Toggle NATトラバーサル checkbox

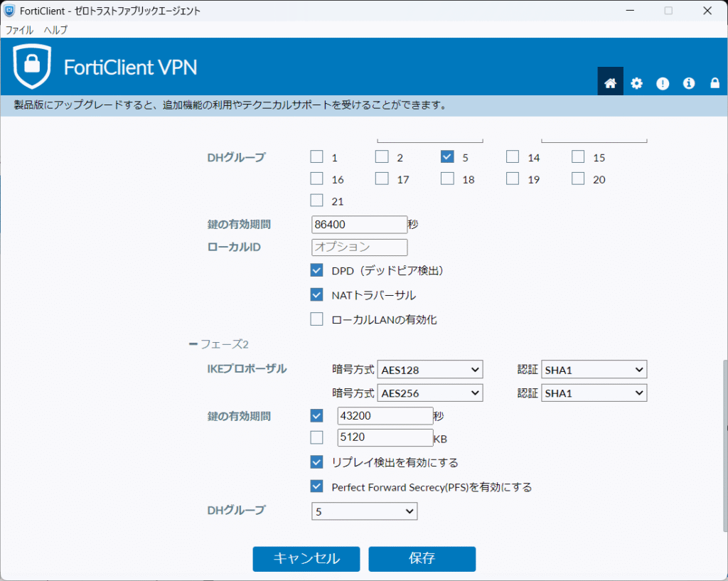point(316,294)
